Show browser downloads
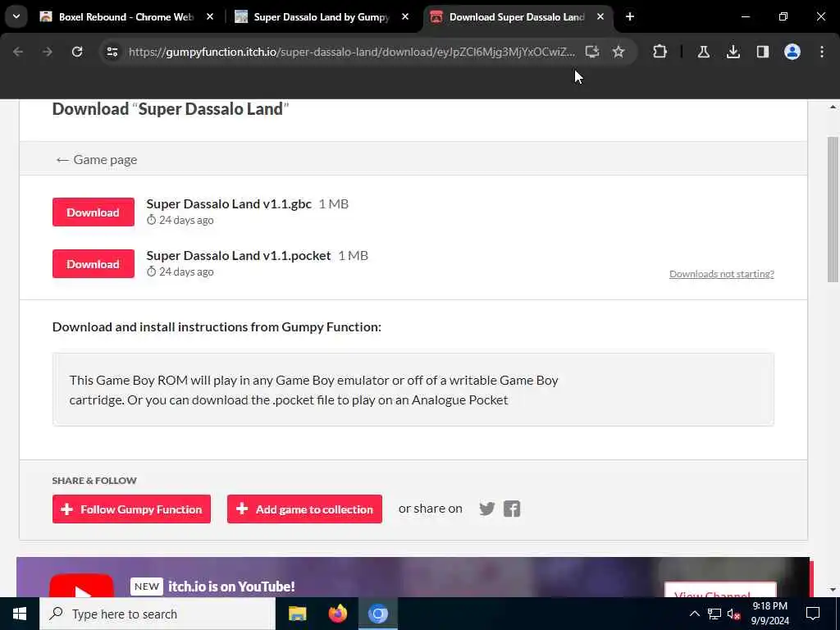 coord(733,52)
